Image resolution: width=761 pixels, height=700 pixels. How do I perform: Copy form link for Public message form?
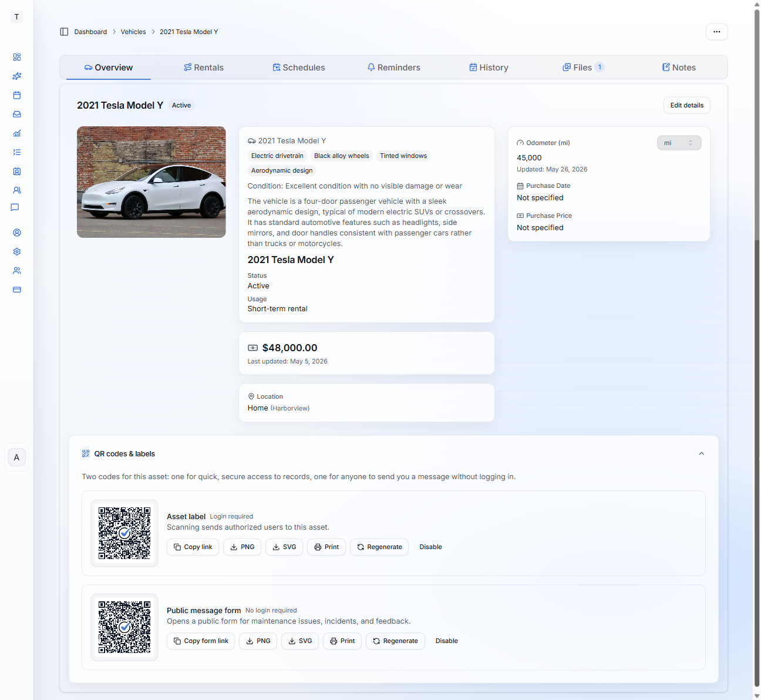coord(201,641)
